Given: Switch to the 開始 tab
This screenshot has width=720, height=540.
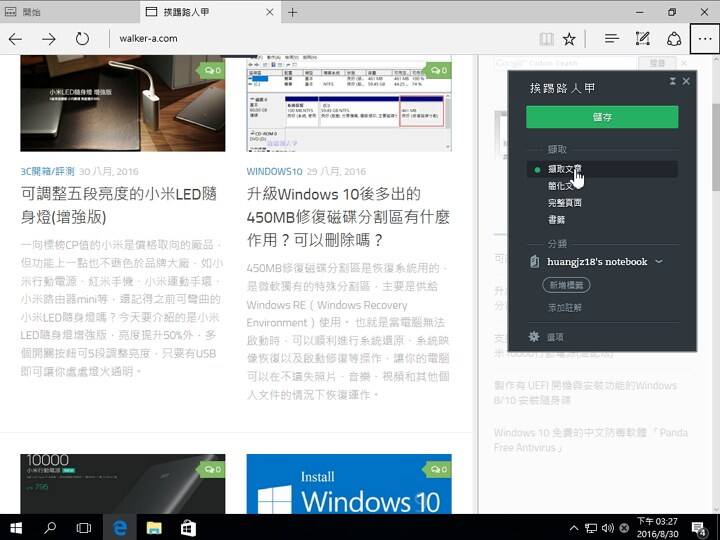Looking at the screenshot, I should pos(69,12).
